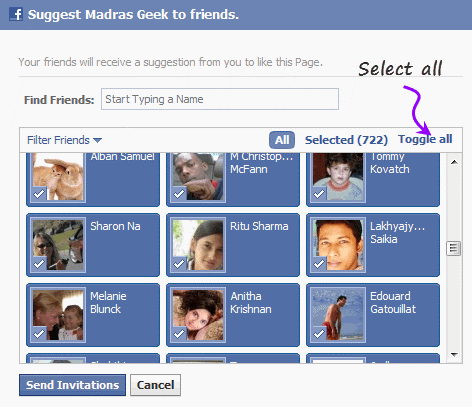Click the Send Invitations button

(x=72, y=385)
